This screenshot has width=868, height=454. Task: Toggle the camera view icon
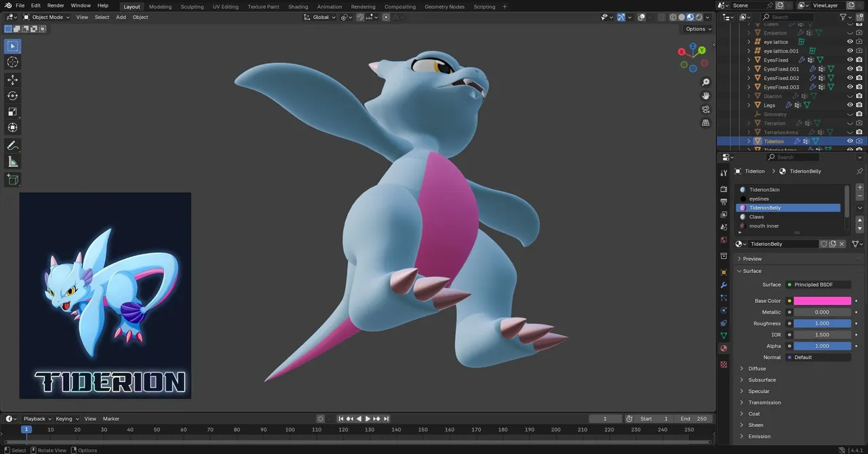pos(705,110)
